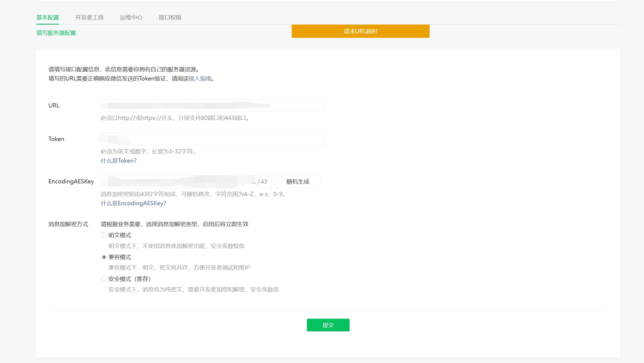Screen dimensions: 644x363
Task: Open the 什么是Token? help link
Action: pyautogui.click(x=118, y=161)
